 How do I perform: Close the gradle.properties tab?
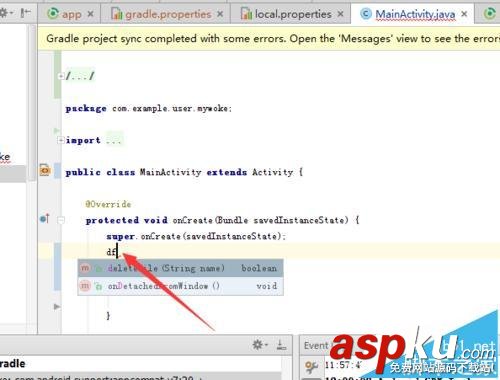[x=220, y=14]
